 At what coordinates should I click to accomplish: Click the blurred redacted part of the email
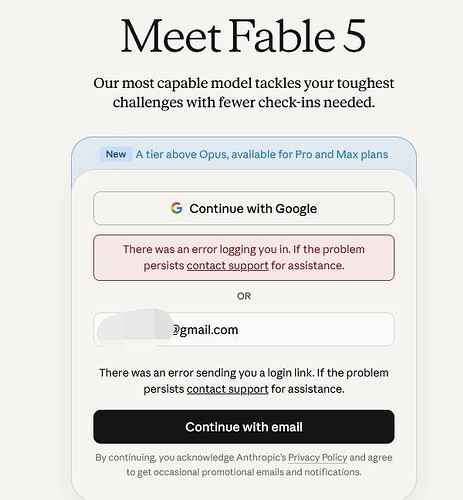(135, 330)
